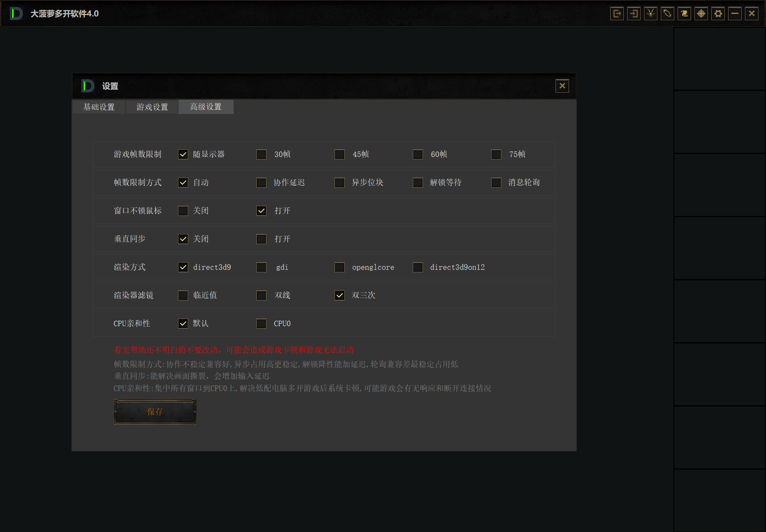The height and width of the screenshot is (532, 766).
Task: Click the crosshair target icon
Action: 701,13
